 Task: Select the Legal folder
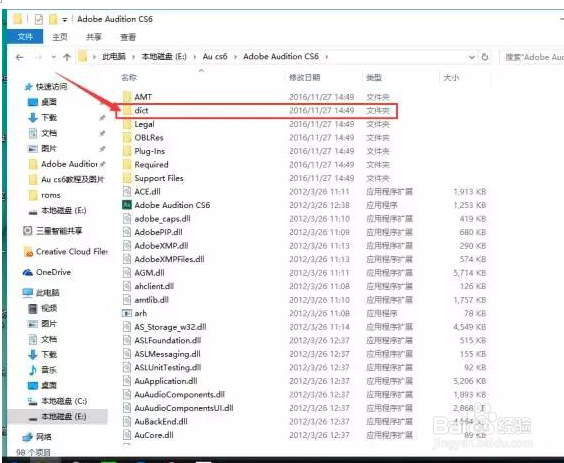144,124
